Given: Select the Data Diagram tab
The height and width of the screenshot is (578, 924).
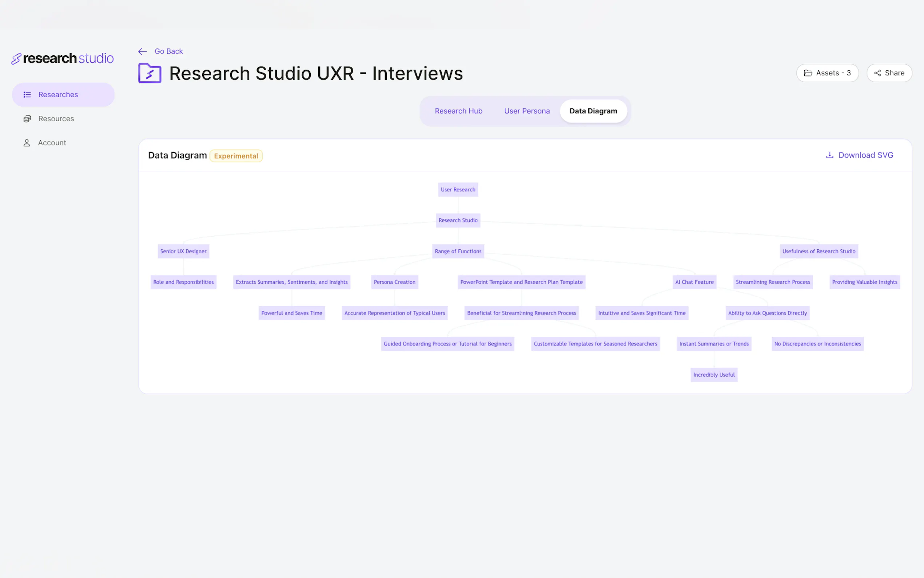Looking at the screenshot, I should (x=593, y=111).
